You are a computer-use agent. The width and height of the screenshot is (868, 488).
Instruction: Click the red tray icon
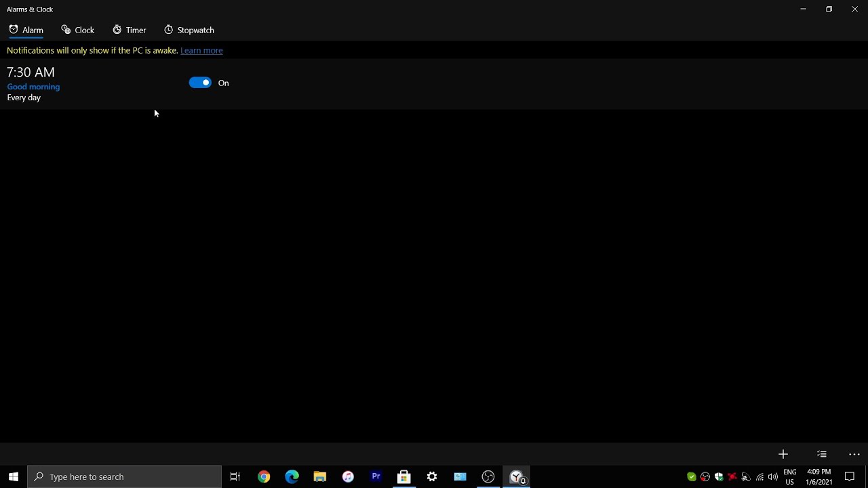(732, 476)
